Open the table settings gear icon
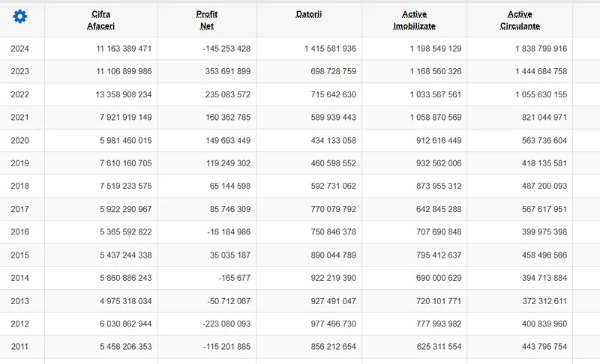600x364 pixels. point(19,16)
